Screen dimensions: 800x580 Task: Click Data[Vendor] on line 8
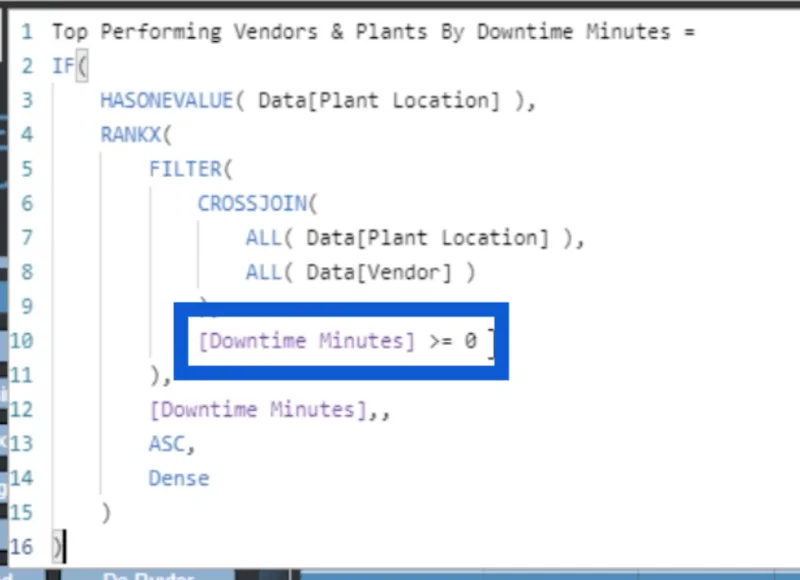(x=379, y=272)
